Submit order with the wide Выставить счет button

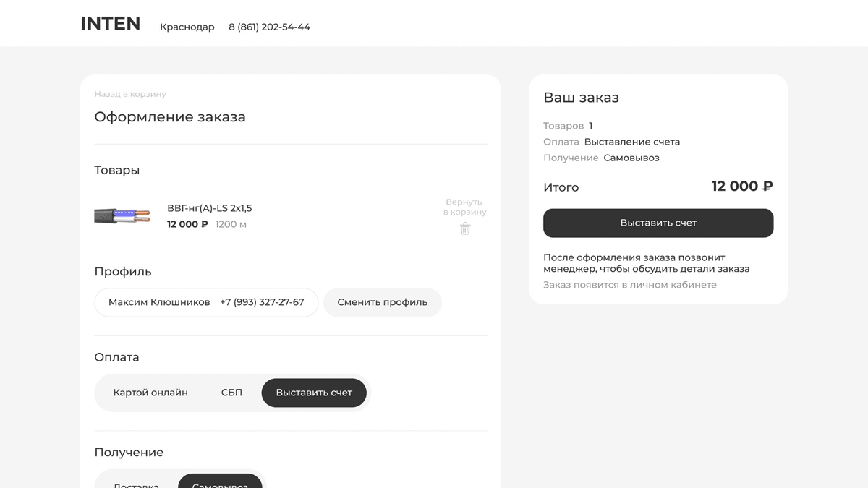click(x=658, y=223)
